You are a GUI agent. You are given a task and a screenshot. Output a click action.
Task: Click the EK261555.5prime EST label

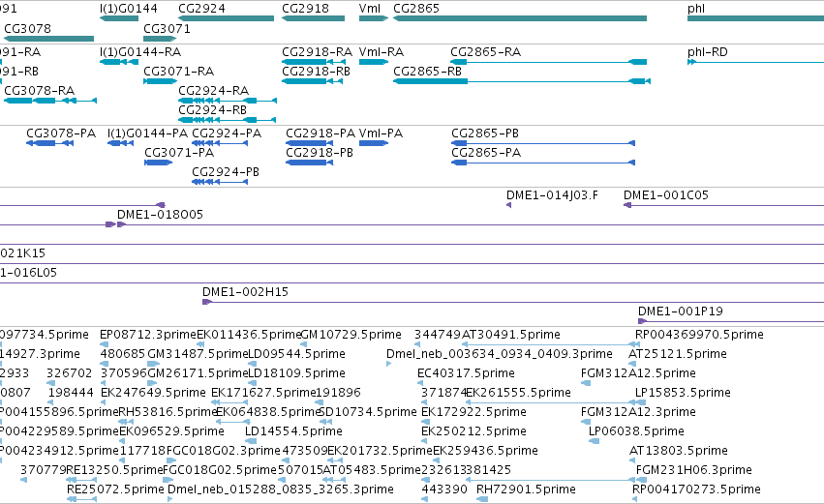(518, 393)
